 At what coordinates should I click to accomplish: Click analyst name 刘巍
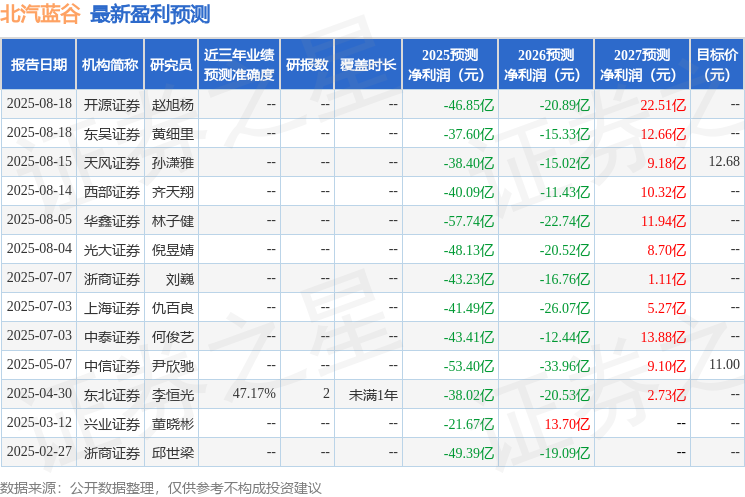tap(180, 279)
